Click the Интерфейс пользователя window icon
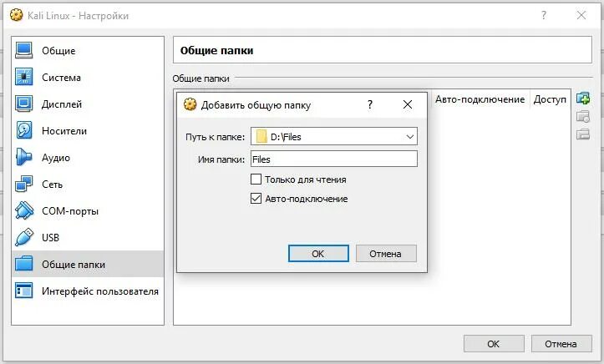 click(x=24, y=291)
